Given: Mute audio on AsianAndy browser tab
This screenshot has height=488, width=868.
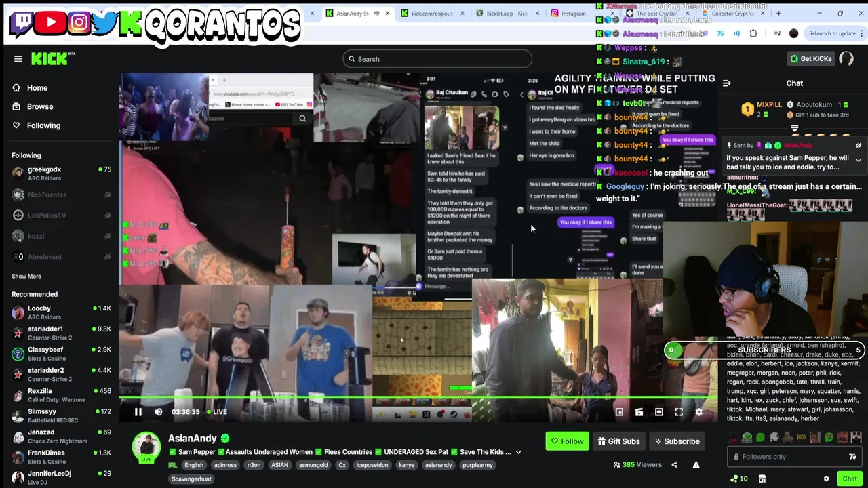Looking at the screenshot, I should coord(376,14).
